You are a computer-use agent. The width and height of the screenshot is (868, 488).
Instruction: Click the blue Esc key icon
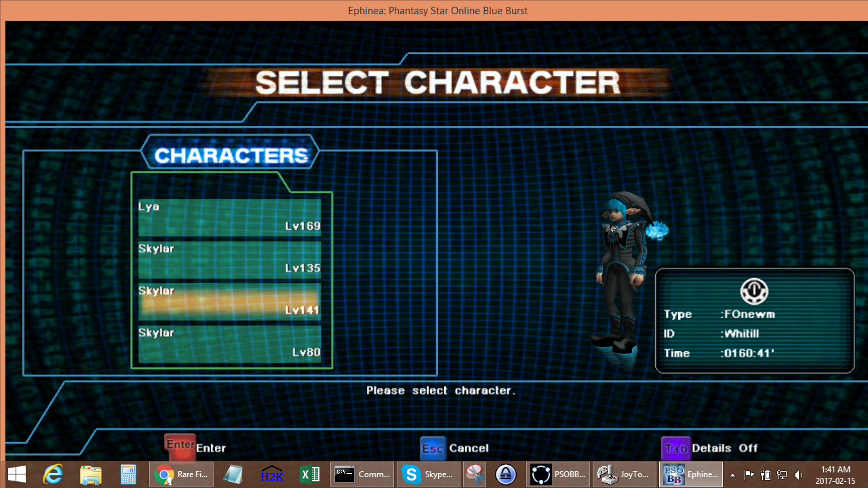433,448
